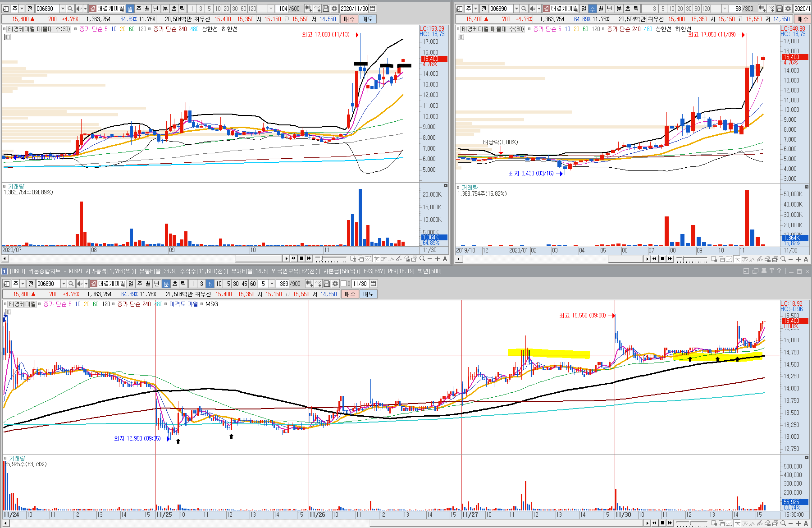Open the settings gear in the weekly chart toolbar
Image resolution: width=812 pixels, height=528 pixels.
tap(788, 9)
